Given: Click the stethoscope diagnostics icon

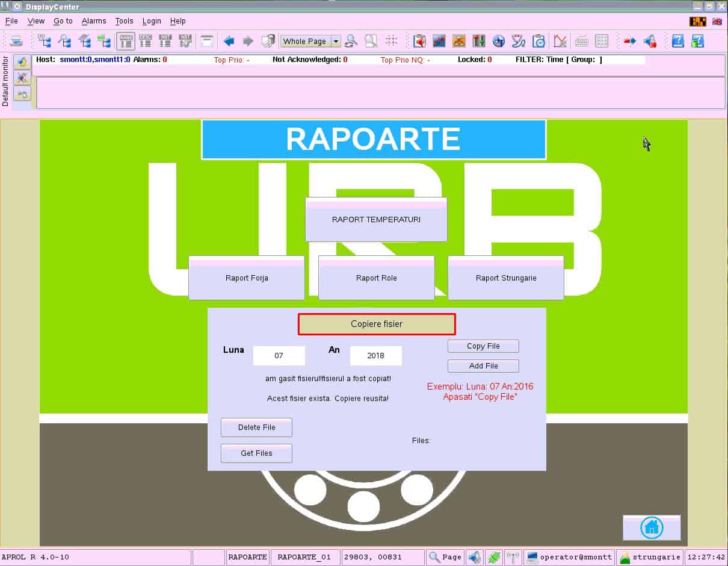Looking at the screenshot, I should pyautogui.click(x=519, y=41).
